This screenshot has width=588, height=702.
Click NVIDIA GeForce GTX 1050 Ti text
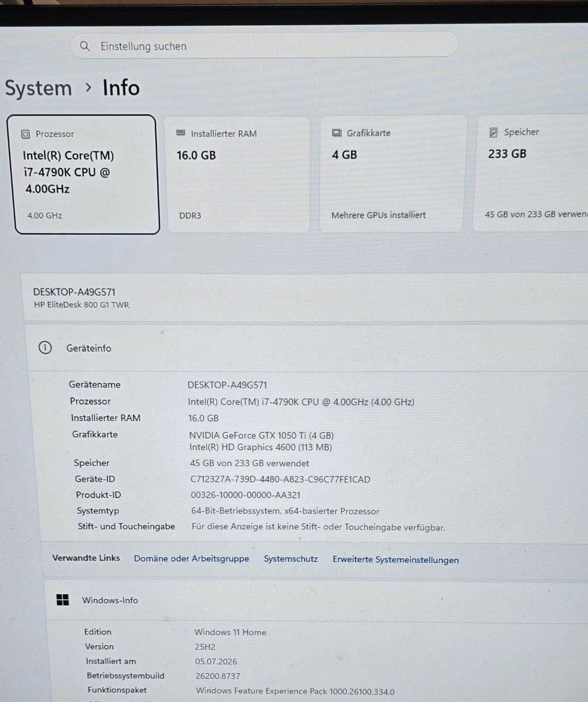[x=262, y=435]
